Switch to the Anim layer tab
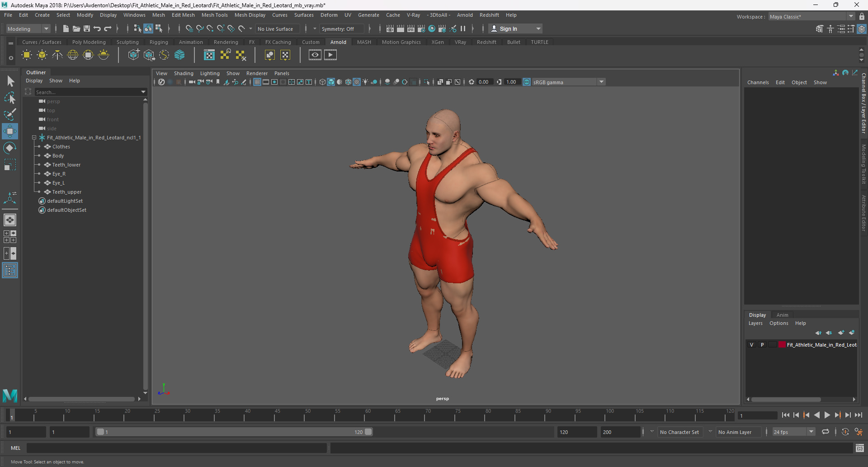Screen dimensions: 868x467 pyautogui.click(x=782, y=315)
